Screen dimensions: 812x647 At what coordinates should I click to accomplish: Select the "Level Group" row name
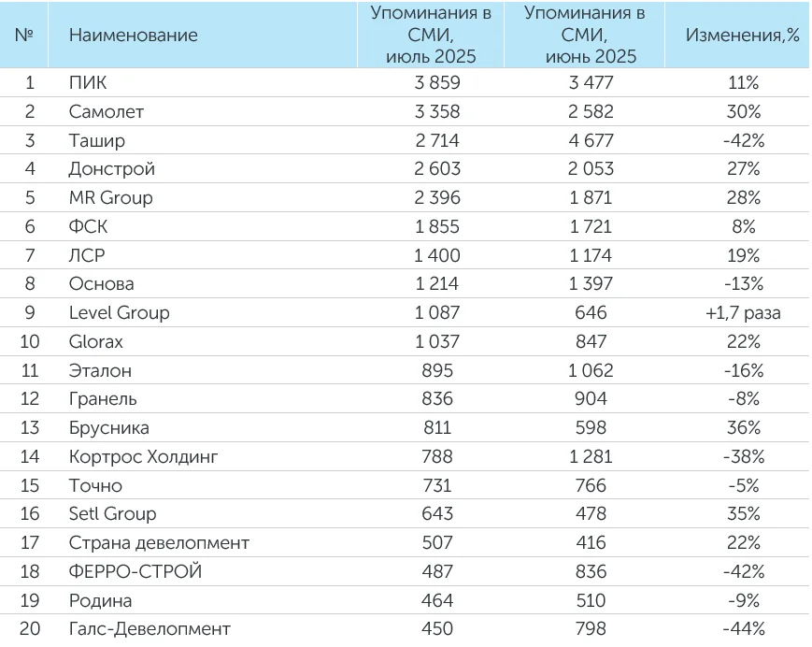(119, 313)
